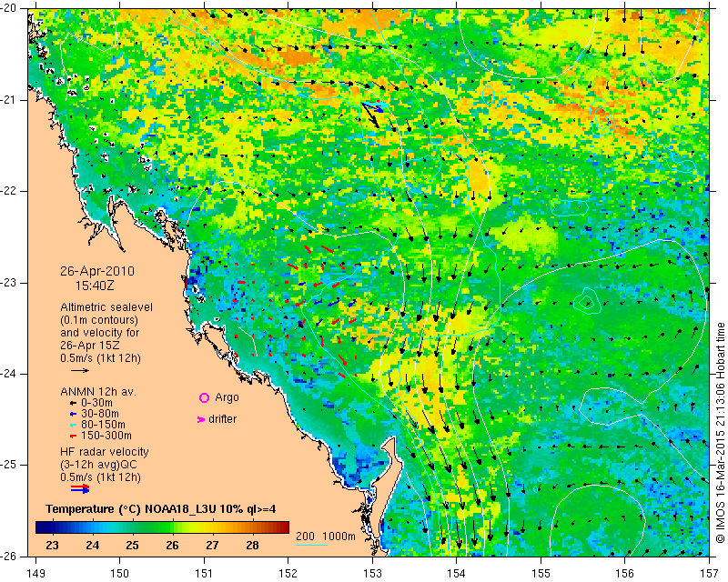The height and width of the screenshot is (582, 728).
Task: Click the cyan 80-150m arrow legend icon
Action: 73,425
